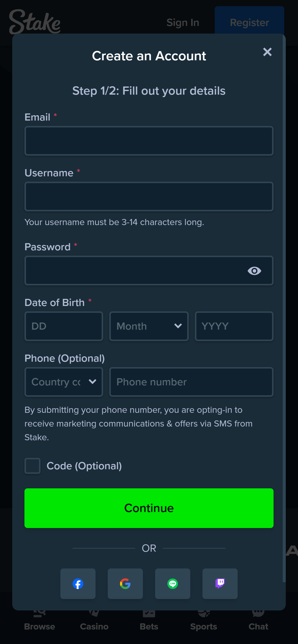The image size is (298, 644).
Task: Click the Username text field
Action: 149,196
